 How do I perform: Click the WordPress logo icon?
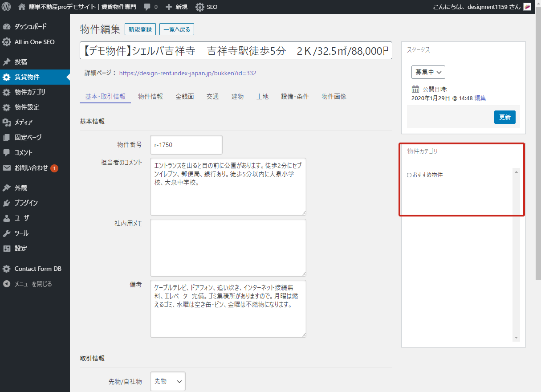(x=6, y=7)
